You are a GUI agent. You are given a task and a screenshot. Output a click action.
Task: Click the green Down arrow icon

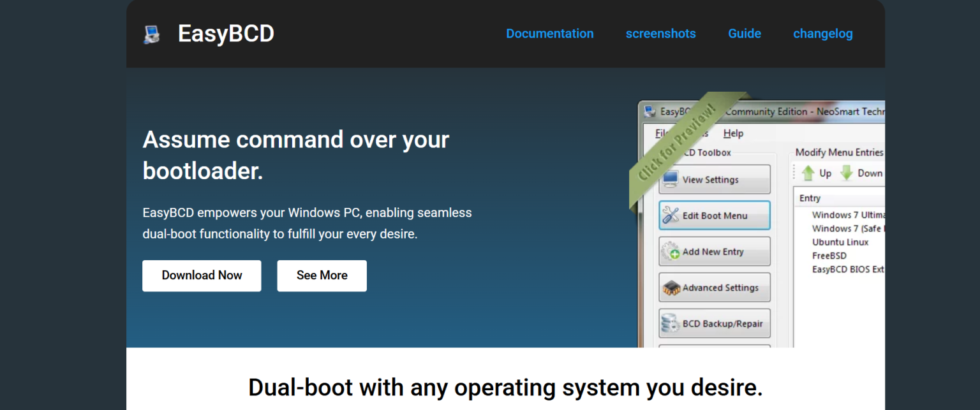click(x=847, y=173)
